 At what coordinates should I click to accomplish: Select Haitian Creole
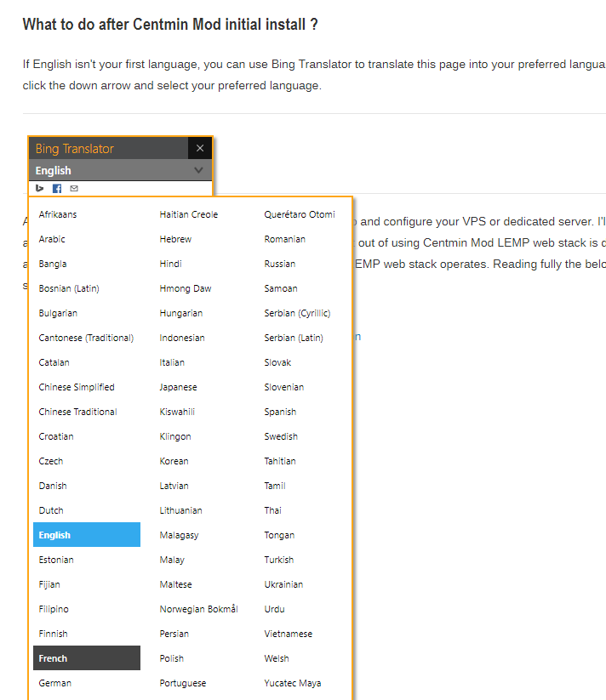click(x=188, y=214)
